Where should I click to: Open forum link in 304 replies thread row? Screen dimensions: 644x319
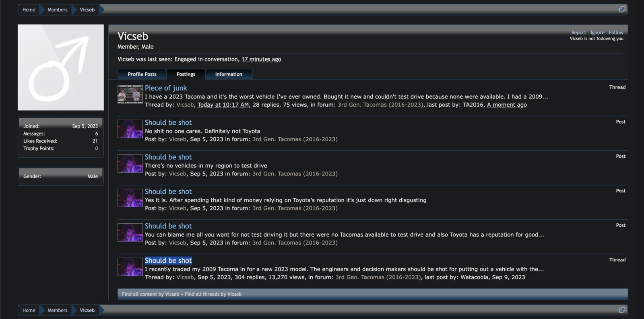point(378,277)
